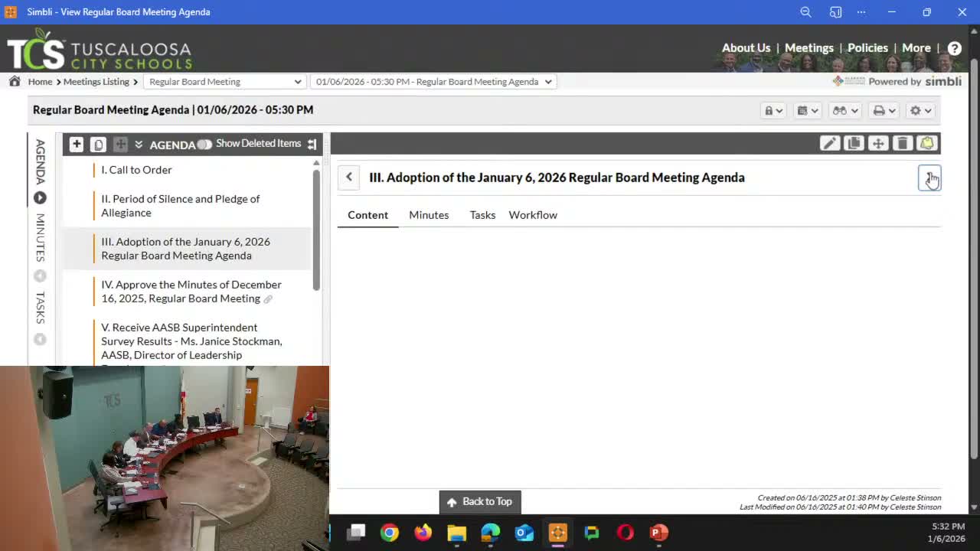Expand all agenda items double chevron
The image size is (980, 551).
coord(139,144)
